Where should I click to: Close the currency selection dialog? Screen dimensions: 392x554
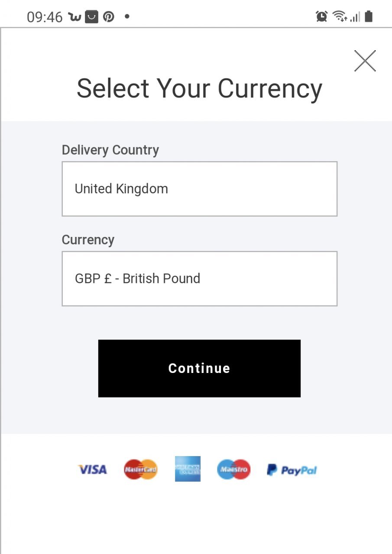[365, 61]
